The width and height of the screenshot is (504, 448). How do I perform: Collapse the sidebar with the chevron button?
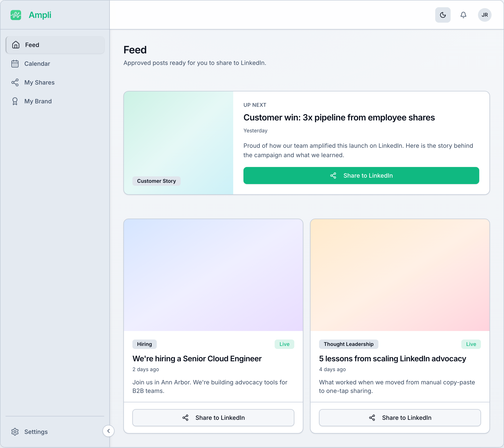pyautogui.click(x=108, y=431)
